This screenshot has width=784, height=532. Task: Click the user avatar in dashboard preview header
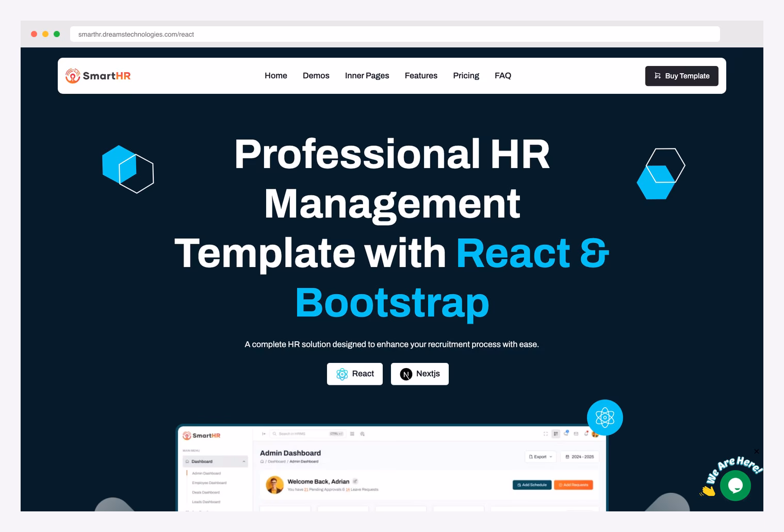click(x=595, y=434)
